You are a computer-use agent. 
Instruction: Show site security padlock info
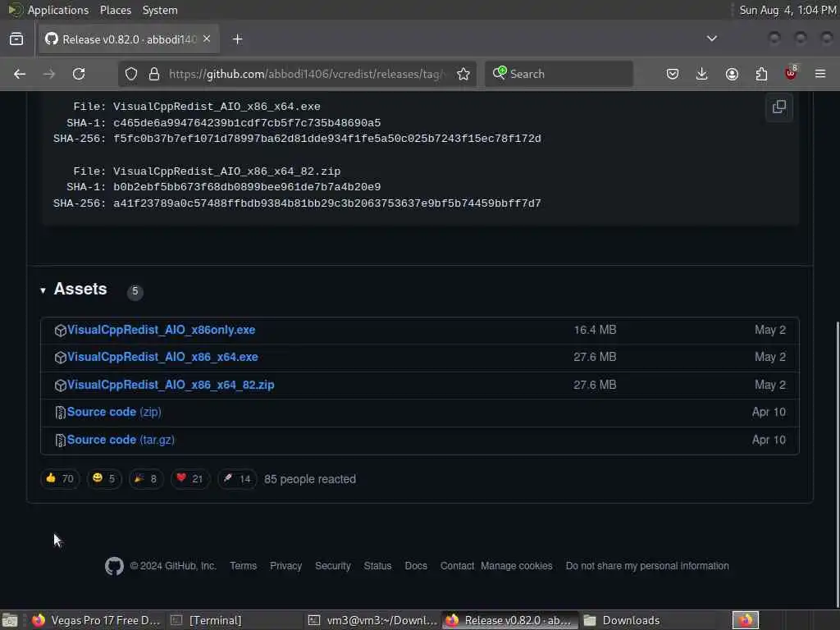click(154, 74)
